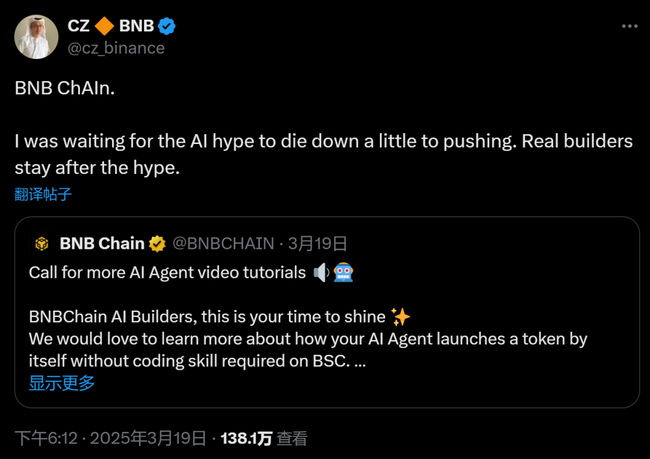Click the blue verified badge beside CZ BNB
This screenshot has width=650, height=459.
point(170,25)
